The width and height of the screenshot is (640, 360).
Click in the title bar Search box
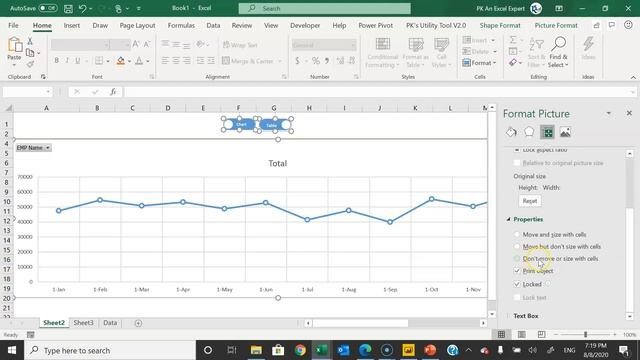click(324, 8)
